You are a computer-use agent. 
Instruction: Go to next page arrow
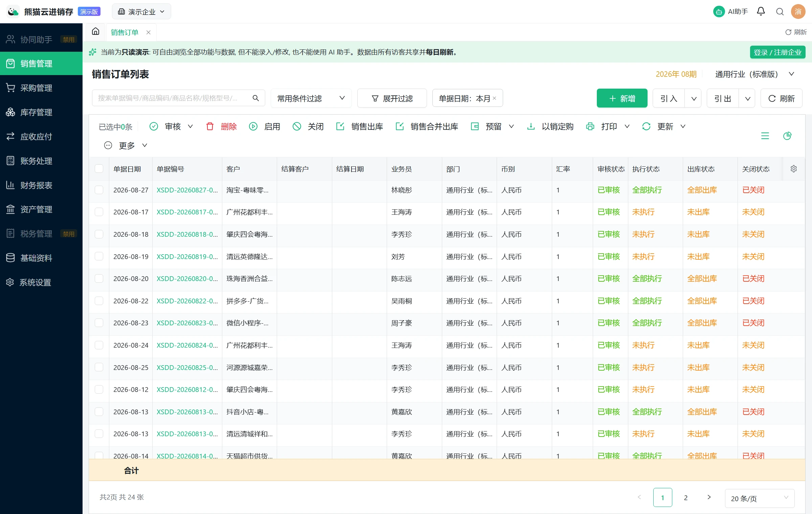709,497
